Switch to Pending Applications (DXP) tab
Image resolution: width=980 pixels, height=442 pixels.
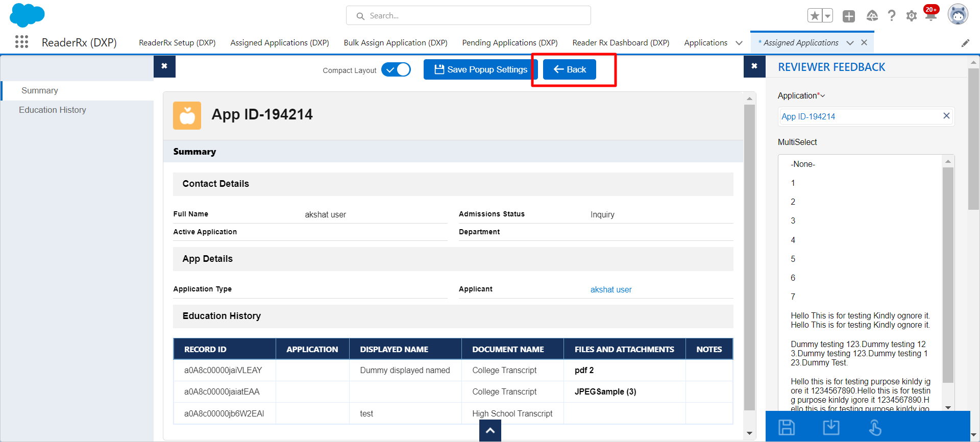click(x=509, y=43)
